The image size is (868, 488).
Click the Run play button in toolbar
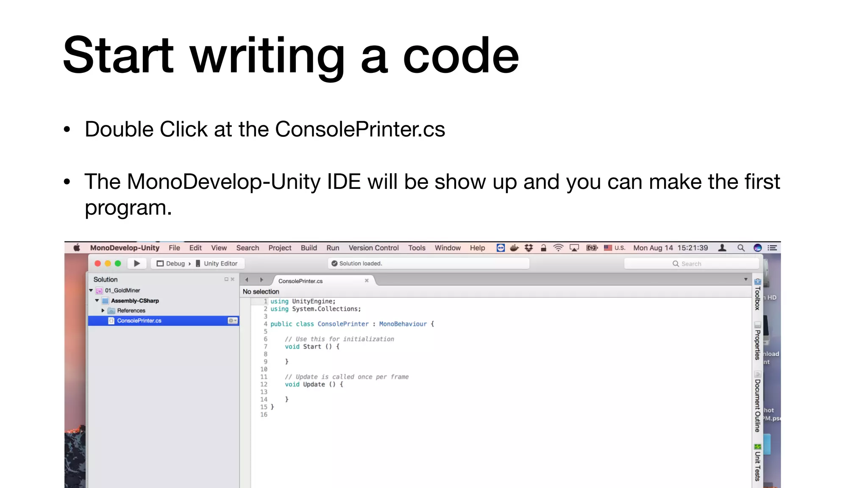pyautogui.click(x=137, y=263)
